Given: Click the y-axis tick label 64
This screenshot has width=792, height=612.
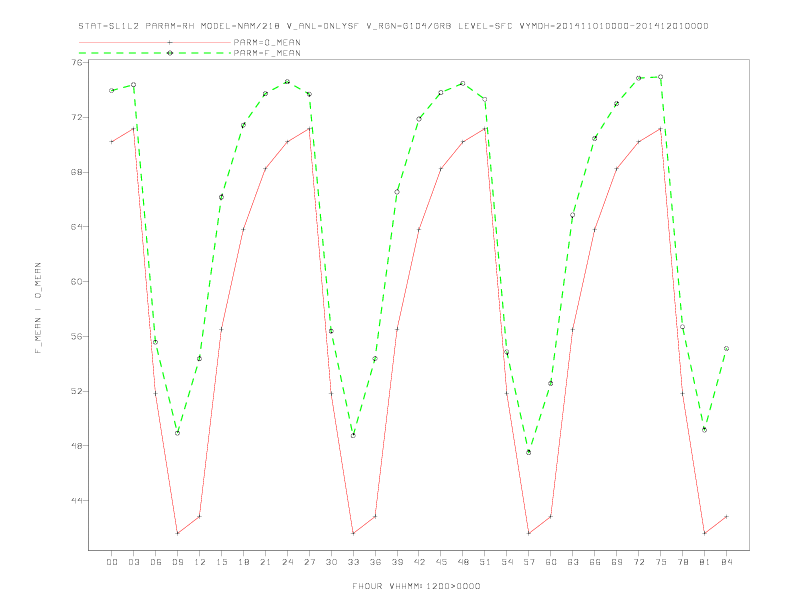Looking at the screenshot, I should pos(76,227).
